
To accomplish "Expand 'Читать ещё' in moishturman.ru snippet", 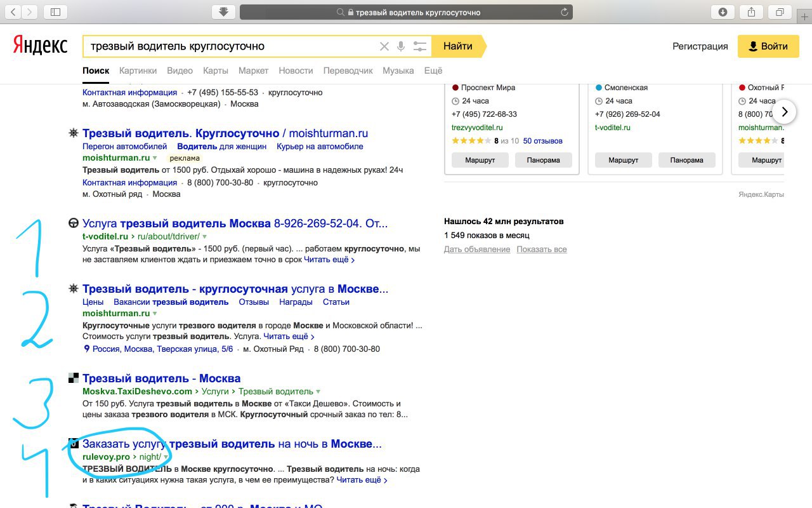I will click(x=289, y=337).
